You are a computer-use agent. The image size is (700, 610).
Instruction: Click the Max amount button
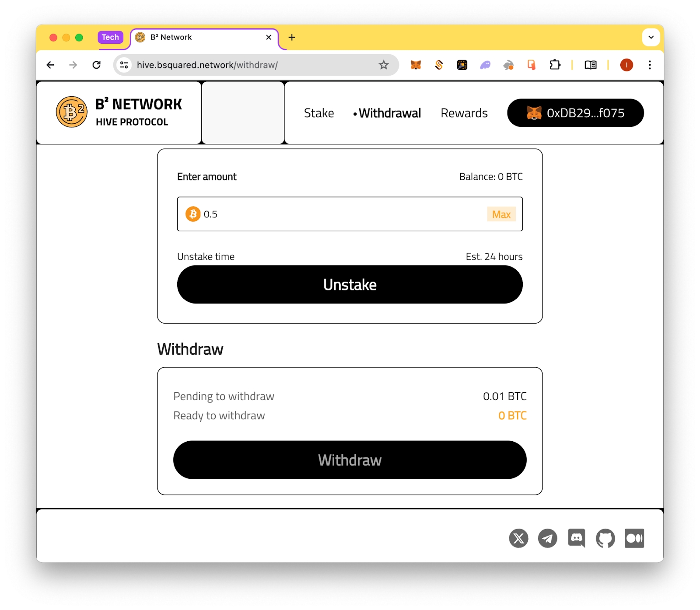tap(501, 214)
